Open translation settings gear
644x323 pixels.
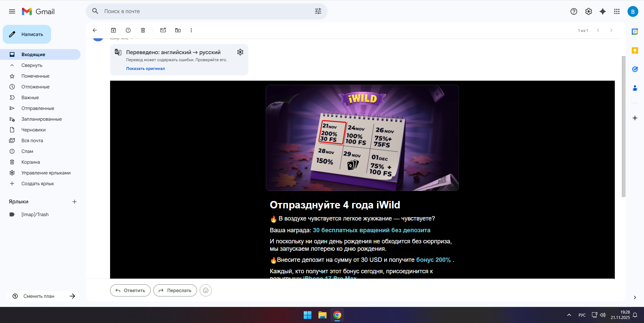tap(240, 52)
